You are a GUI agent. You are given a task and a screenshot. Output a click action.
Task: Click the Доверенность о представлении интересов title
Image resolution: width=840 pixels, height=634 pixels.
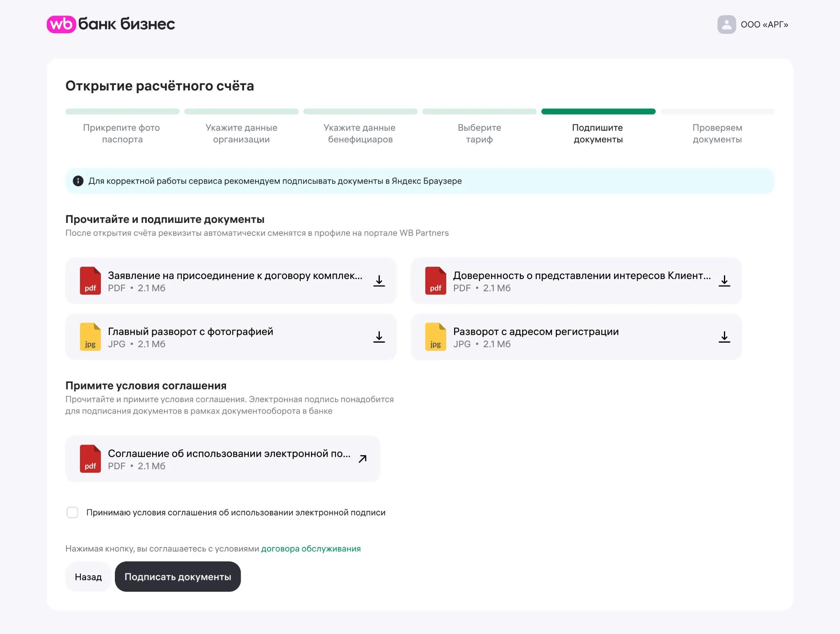582,275
